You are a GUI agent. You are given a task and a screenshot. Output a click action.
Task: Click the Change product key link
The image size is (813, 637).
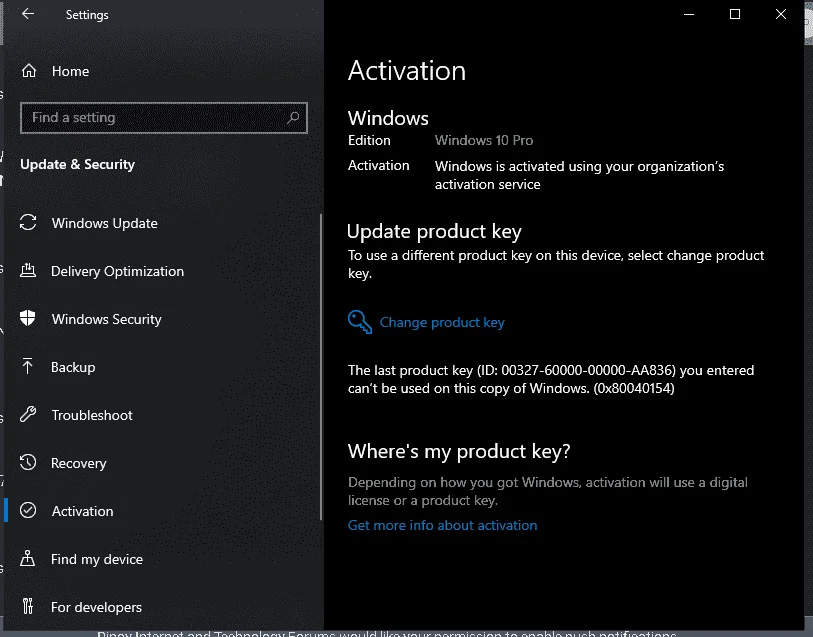442,322
